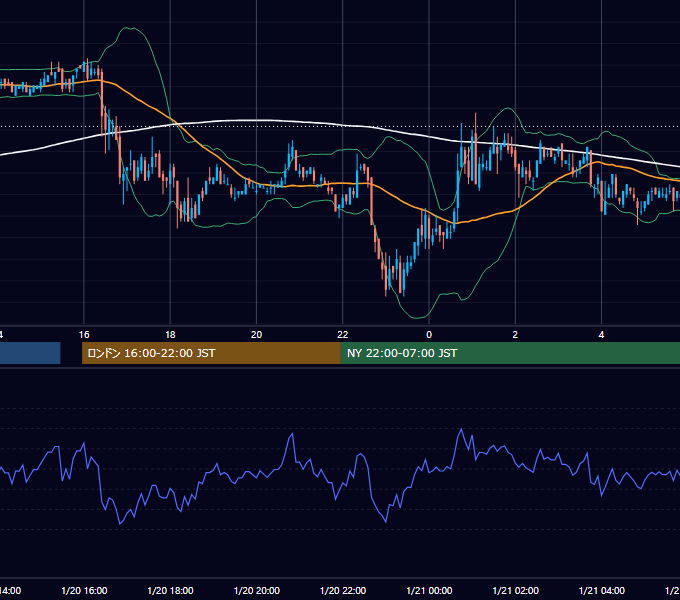Click the 1/21 00:00 date label
This screenshot has height=600, width=680.
(429, 590)
